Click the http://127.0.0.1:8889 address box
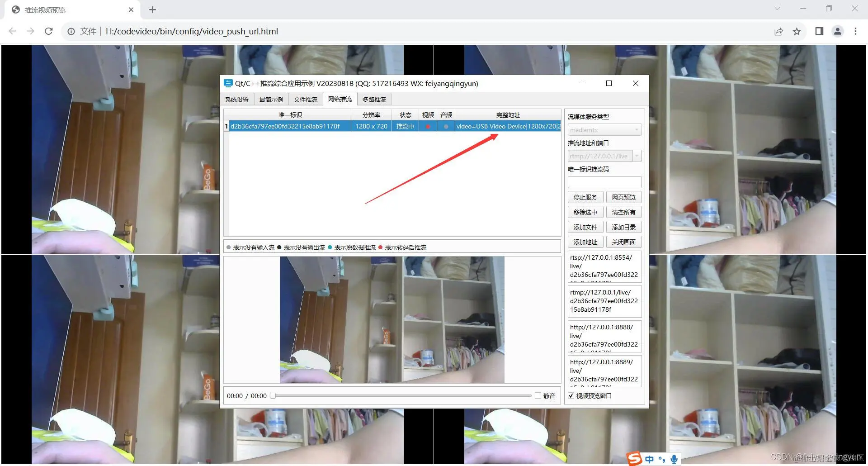Screen dimensions: 868x466 coord(604,371)
